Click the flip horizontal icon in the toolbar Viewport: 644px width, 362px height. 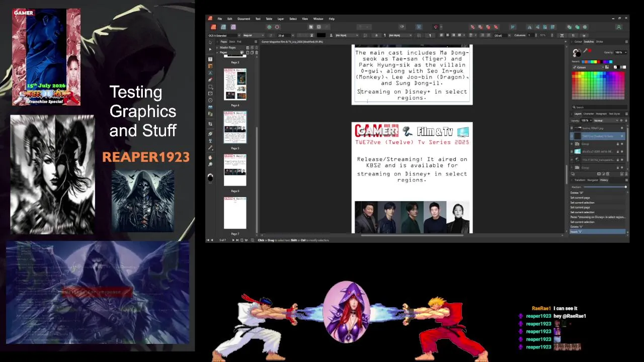(529, 27)
